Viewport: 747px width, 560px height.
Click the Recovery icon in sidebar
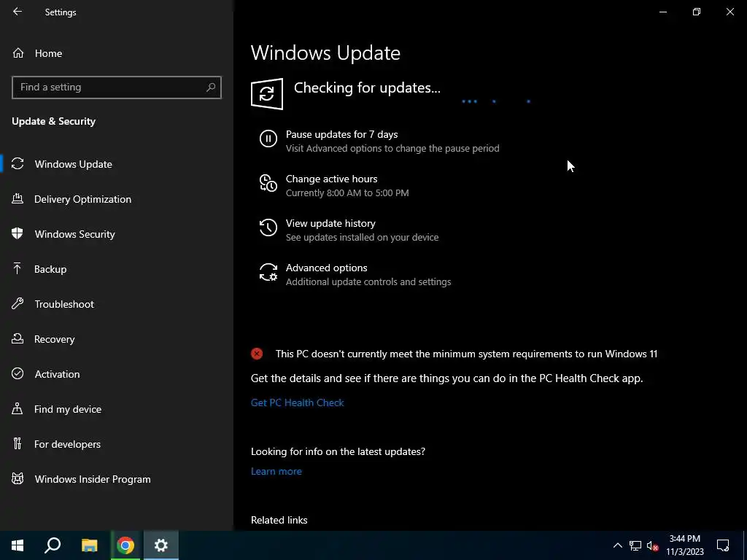18,338
